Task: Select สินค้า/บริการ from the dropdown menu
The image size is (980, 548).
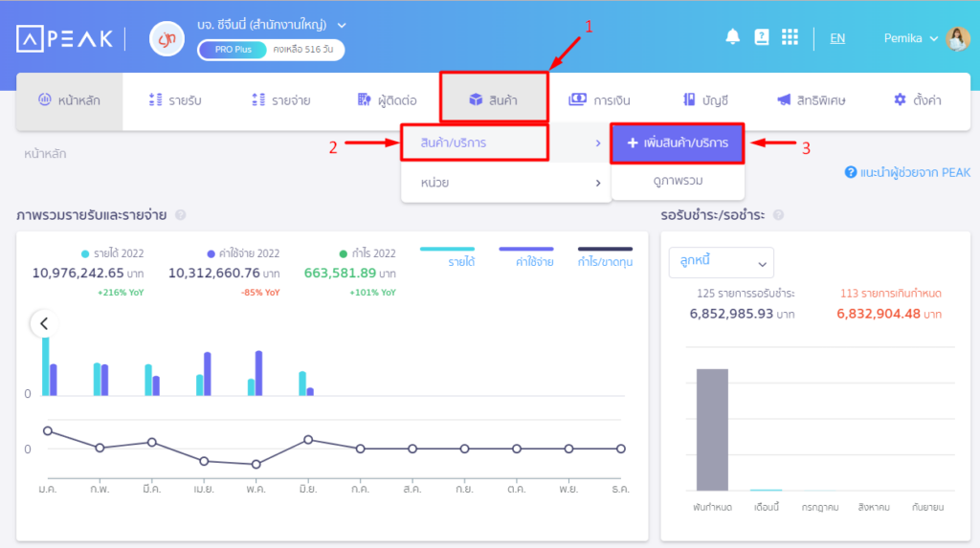Action: (475, 142)
